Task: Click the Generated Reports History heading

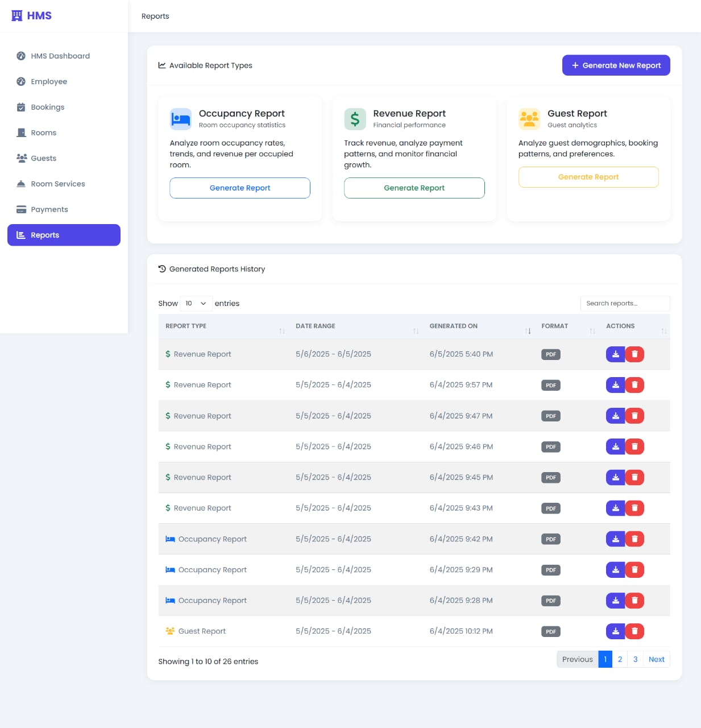Action: pos(217,269)
